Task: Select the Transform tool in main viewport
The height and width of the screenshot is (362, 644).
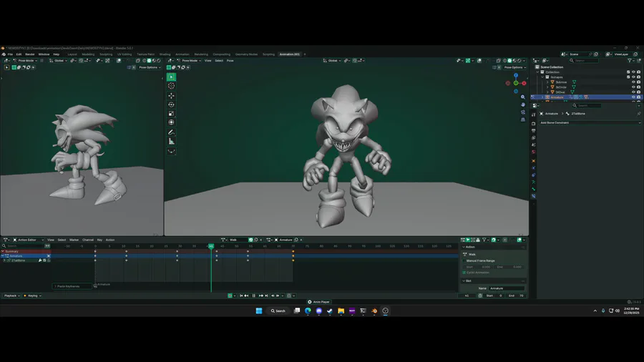Action: point(171,122)
